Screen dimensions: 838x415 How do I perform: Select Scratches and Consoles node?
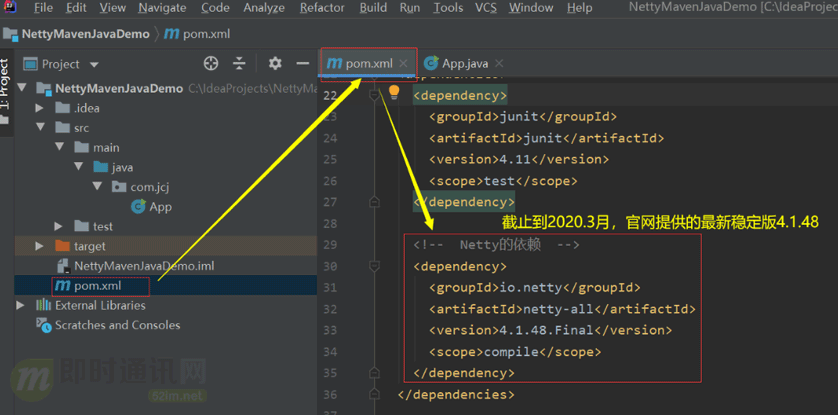[118, 325]
